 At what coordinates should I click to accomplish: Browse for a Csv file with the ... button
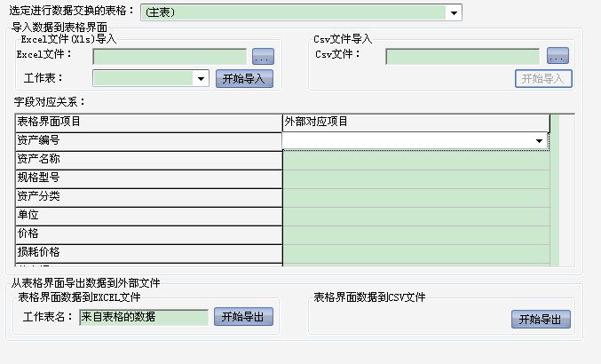pyautogui.click(x=558, y=56)
